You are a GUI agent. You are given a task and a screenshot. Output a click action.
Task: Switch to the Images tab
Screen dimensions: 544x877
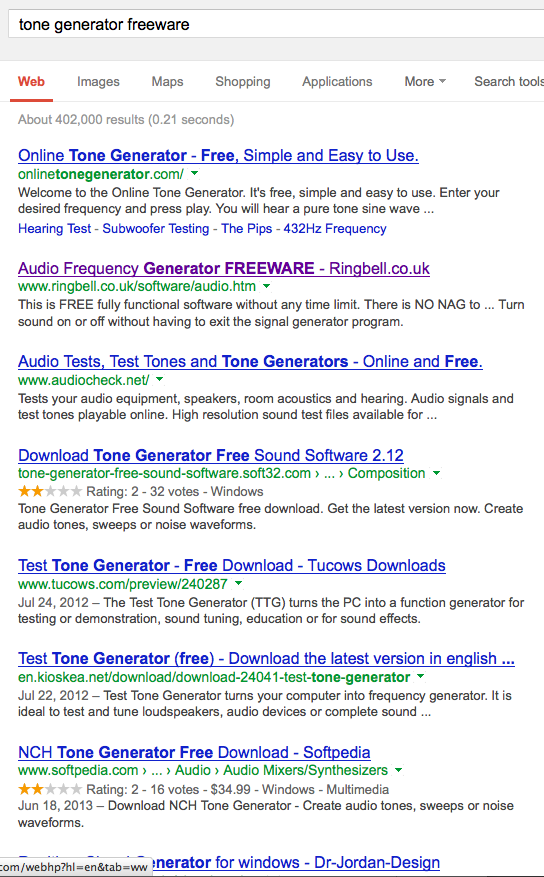pyautogui.click(x=98, y=82)
